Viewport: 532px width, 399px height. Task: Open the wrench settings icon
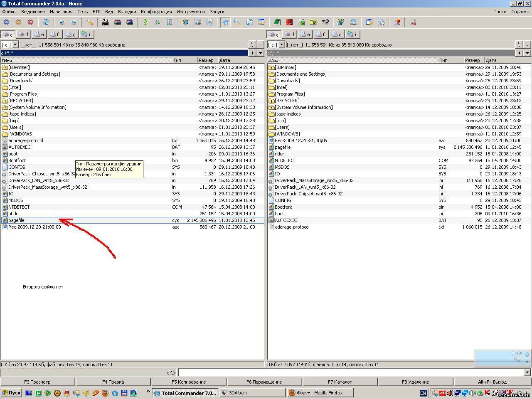pos(90,22)
